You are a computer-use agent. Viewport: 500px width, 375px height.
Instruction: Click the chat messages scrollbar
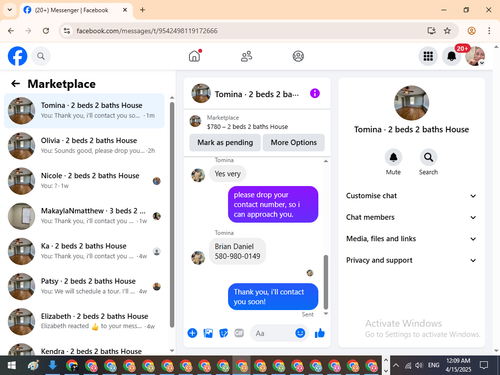tap(326, 282)
